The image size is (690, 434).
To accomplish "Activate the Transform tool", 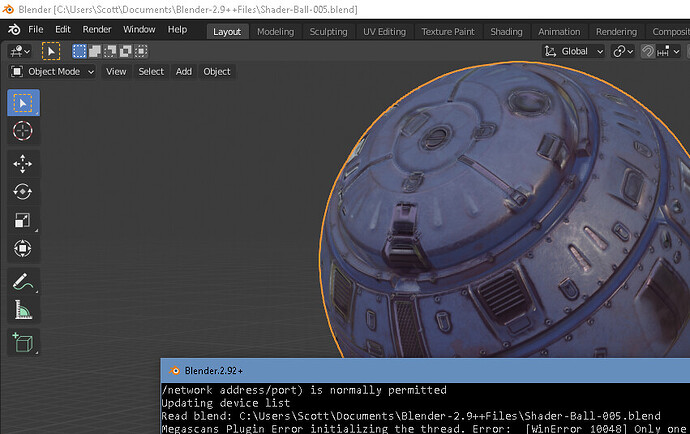I will coord(23,249).
